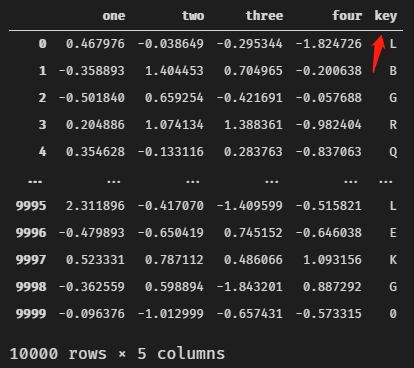Viewport: 414px width, 368px height.
Task: Click cell value 0.659254
Action: pos(174,98)
